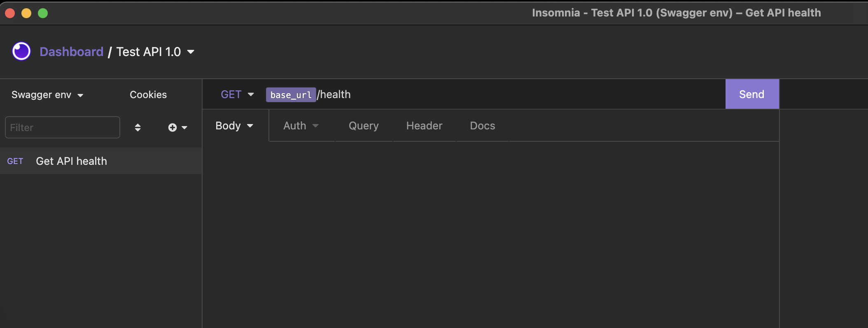Open the GET method dropdown
The height and width of the screenshot is (328, 868).
(x=237, y=94)
